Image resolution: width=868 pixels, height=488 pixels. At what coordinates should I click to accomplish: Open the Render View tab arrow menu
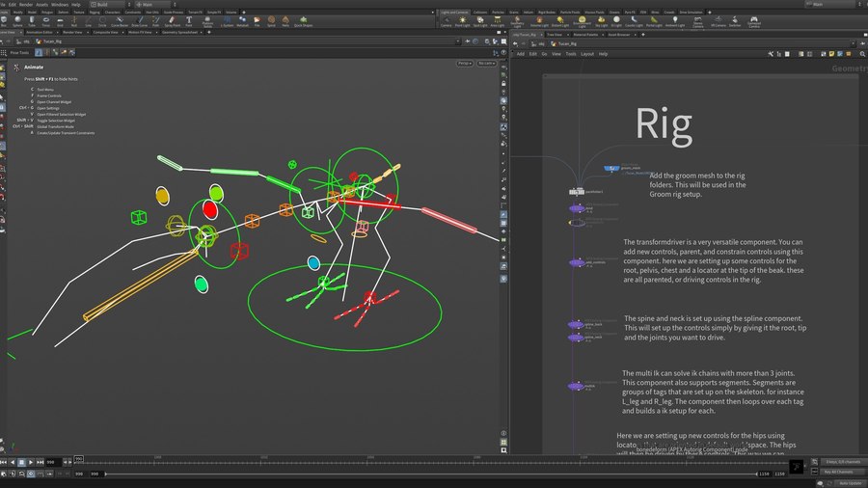coord(88,33)
